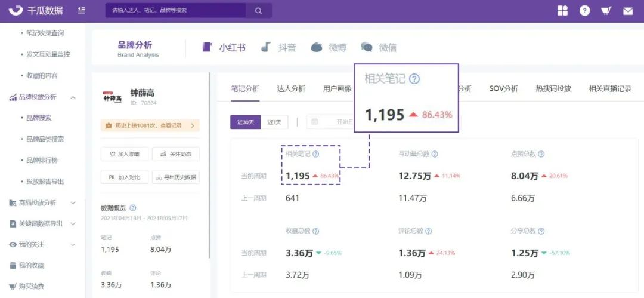The width and height of the screenshot is (644, 298).
Task: Click the 关键词数据导出 download icon
Action: (13, 224)
